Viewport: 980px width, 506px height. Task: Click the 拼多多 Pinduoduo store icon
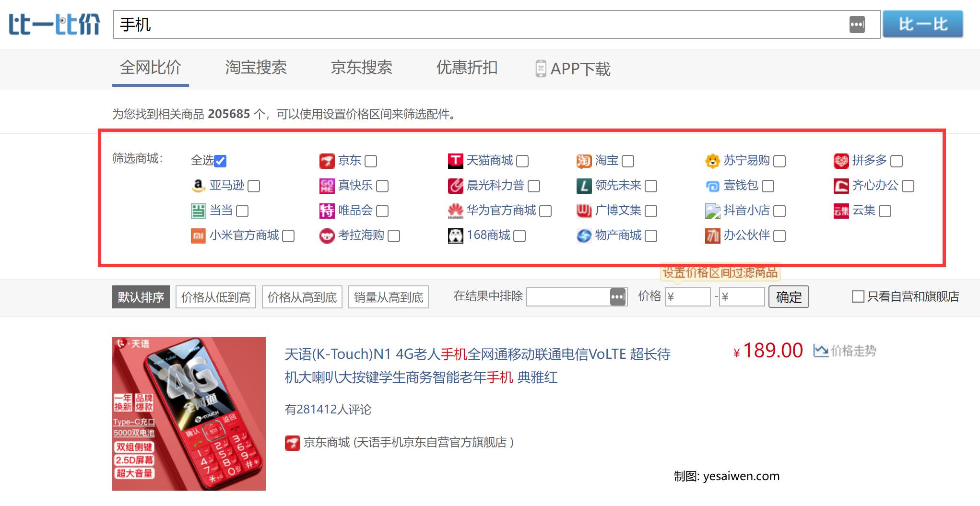pyautogui.click(x=842, y=161)
